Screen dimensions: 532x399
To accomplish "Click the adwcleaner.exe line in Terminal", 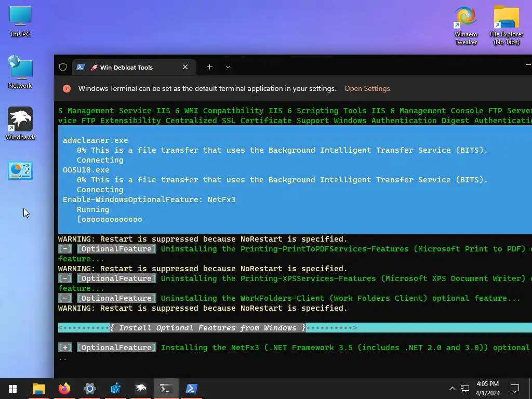I will point(96,140).
